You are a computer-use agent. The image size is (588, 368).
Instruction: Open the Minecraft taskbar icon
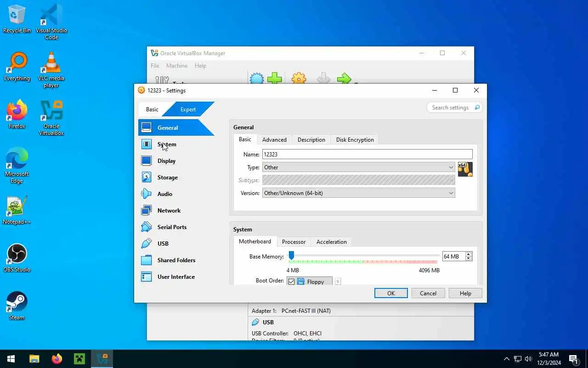click(x=79, y=359)
